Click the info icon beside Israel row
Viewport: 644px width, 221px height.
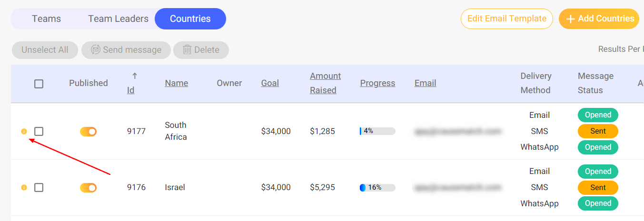coord(24,188)
